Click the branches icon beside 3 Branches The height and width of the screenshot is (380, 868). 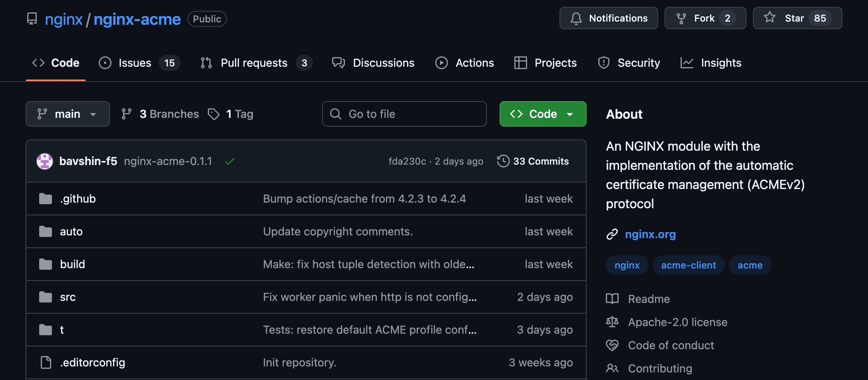point(127,114)
